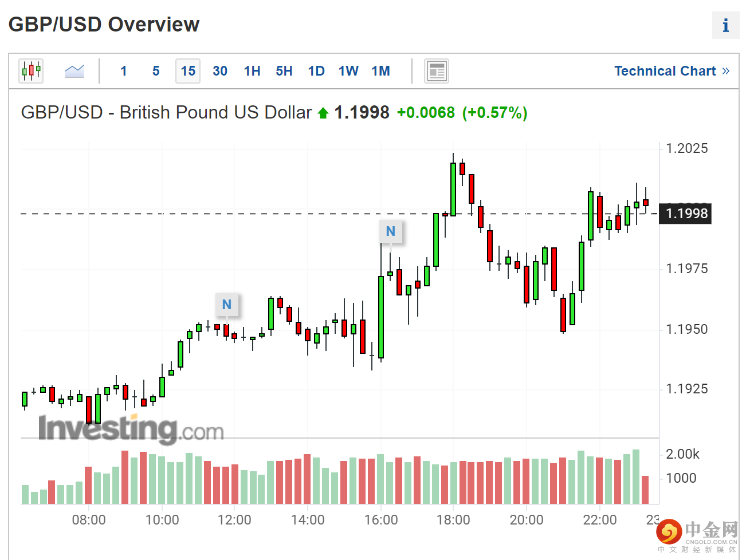
Task: Click the news layout icon in toolbar
Action: [437, 71]
